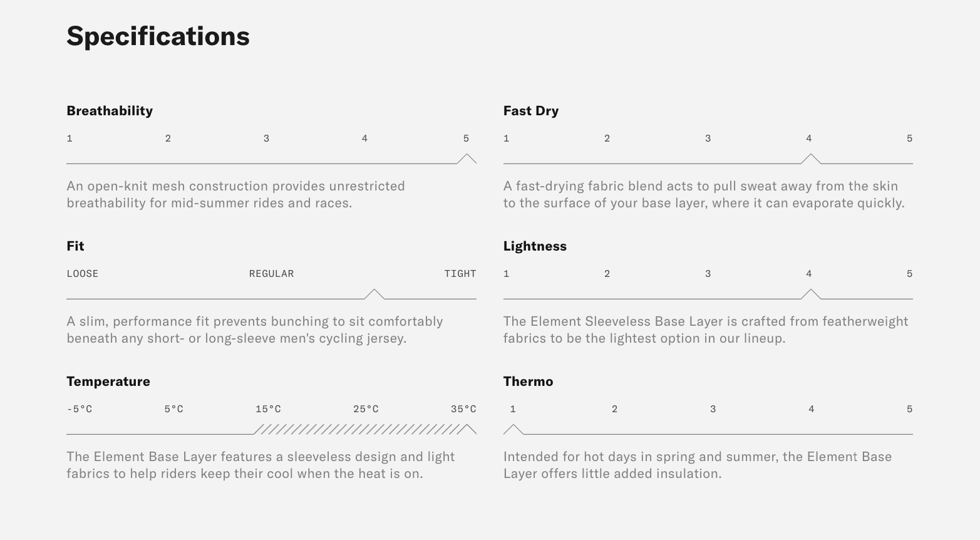Click the LOOSE label on Fit scale
The image size is (980, 540).
click(x=83, y=274)
